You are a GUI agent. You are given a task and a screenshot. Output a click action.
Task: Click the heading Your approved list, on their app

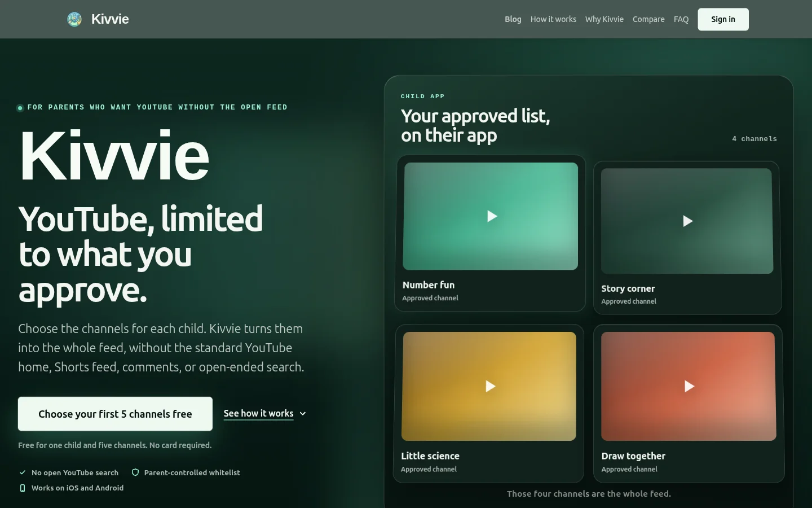475,125
